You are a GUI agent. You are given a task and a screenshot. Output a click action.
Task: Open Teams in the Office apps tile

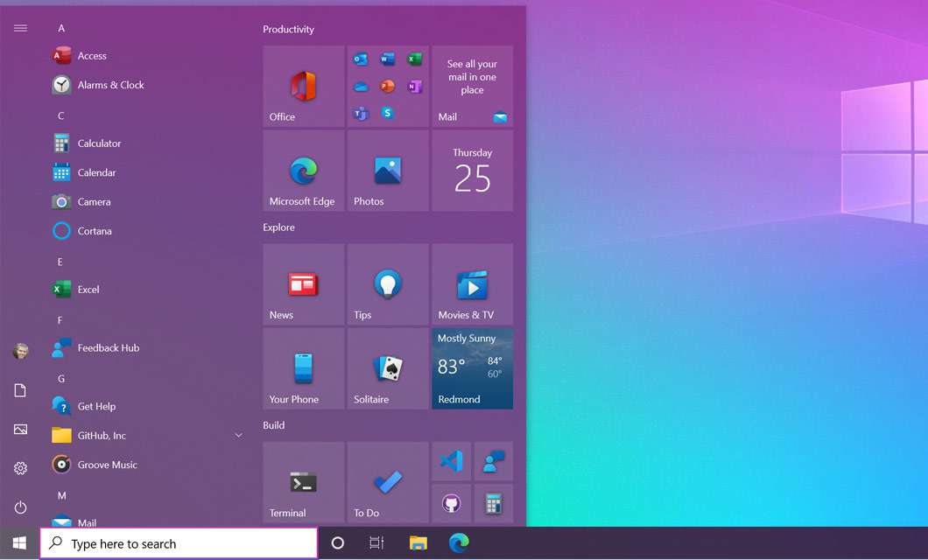[x=361, y=114]
